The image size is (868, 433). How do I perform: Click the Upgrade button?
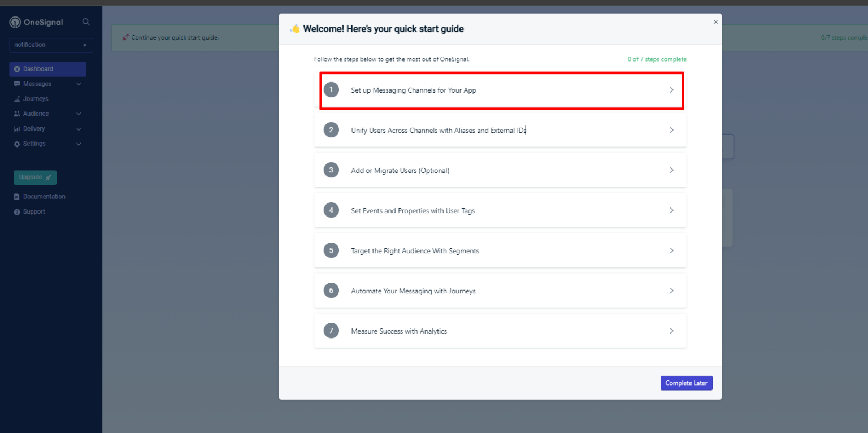point(35,177)
